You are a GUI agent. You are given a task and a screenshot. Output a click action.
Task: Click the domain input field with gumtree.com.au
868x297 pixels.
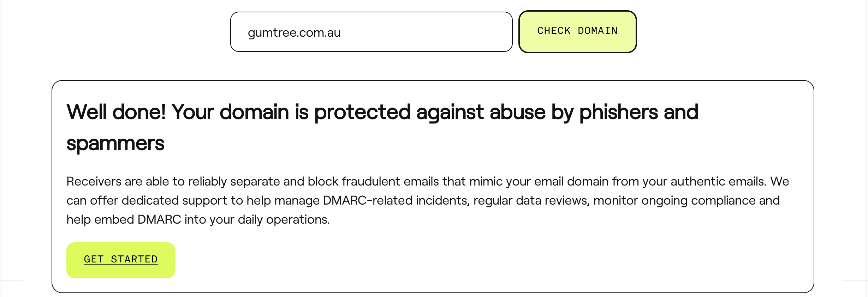click(371, 32)
